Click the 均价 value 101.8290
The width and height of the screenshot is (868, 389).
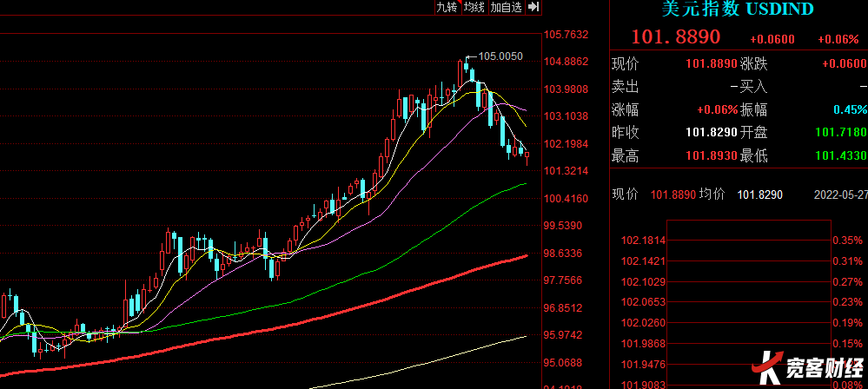(x=760, y=194)
